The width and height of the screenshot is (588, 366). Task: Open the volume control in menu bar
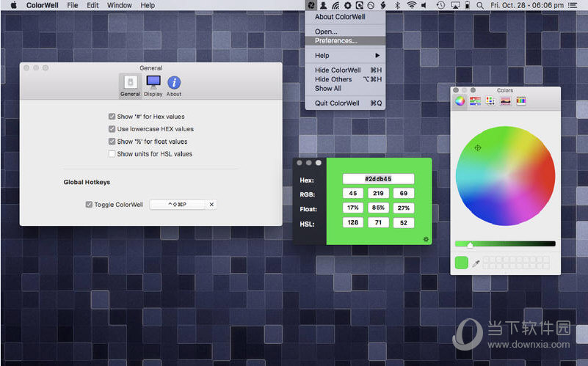pos(424,5)
